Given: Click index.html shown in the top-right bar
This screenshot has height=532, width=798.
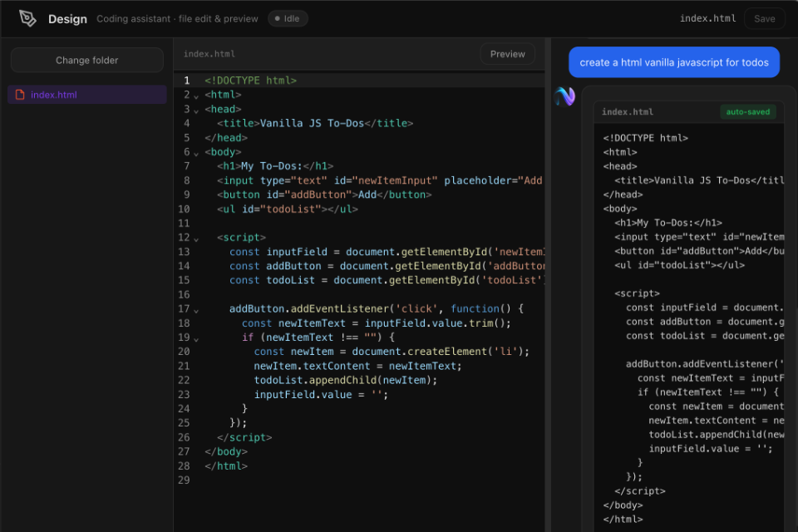Looking at the screenshot, I should tap(708, 17).
